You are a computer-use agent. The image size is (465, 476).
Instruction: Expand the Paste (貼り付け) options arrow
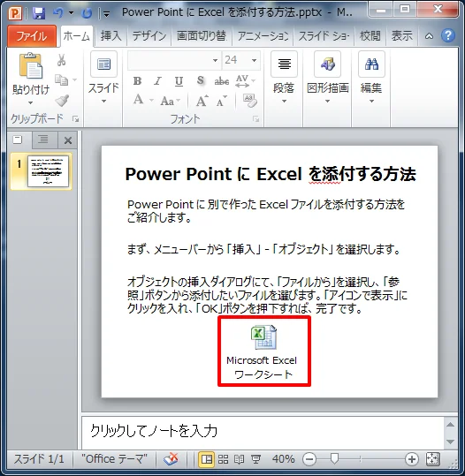pos(30,103)
